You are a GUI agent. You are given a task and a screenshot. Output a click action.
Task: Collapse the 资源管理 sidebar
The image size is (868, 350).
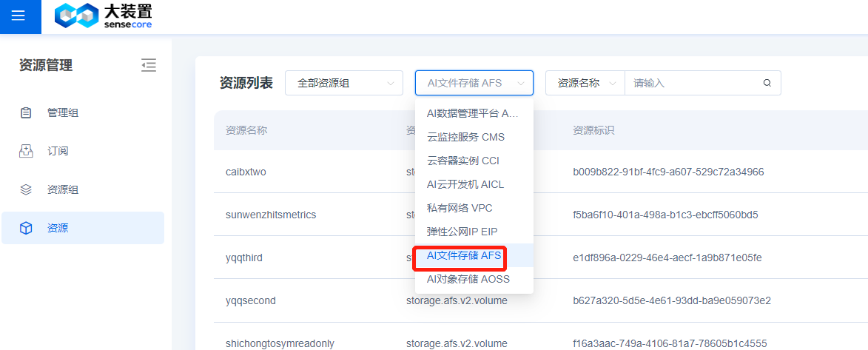point(149,65)
